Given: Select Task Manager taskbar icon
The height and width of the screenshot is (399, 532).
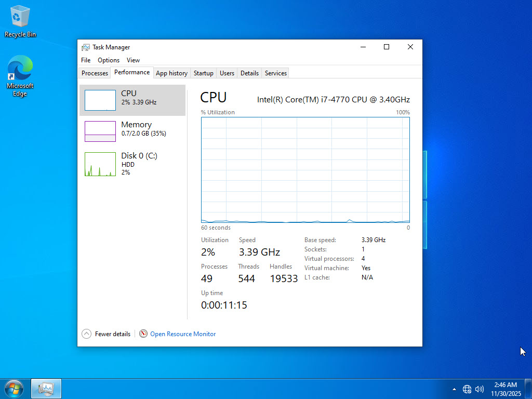Looking at the screenshot, I should coord(46,389).
